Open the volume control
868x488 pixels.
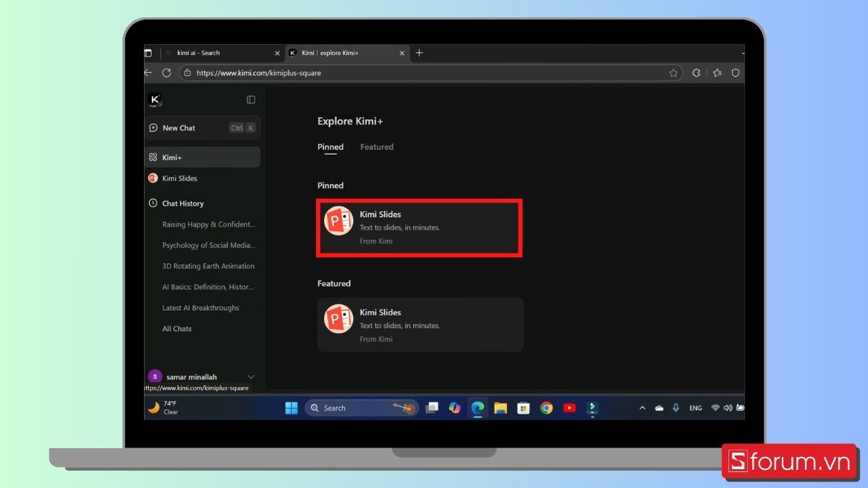pyautogui.click(x=728, y=408)
